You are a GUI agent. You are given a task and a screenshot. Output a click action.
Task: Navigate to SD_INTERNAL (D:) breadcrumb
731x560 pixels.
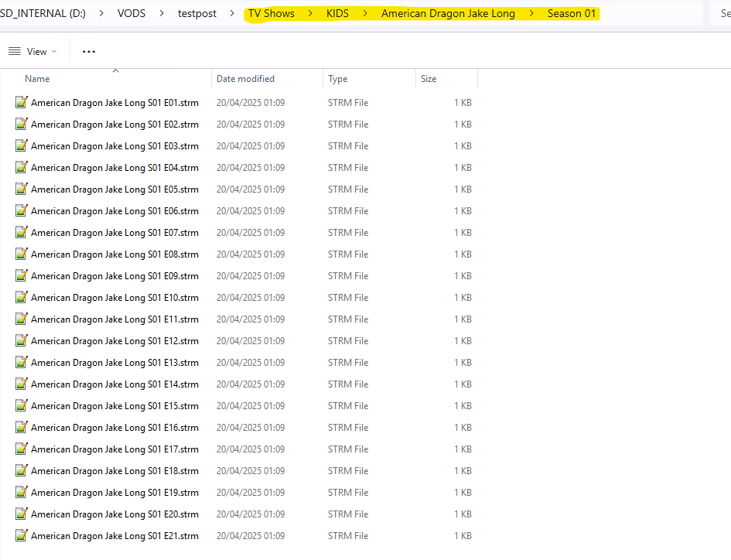point(43,13)
